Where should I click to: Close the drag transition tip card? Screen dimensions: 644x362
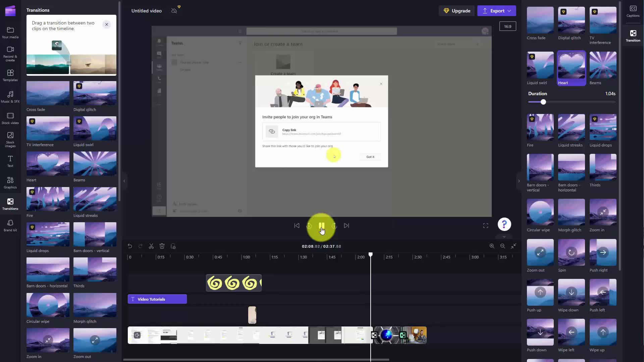(x=107, y=24)
